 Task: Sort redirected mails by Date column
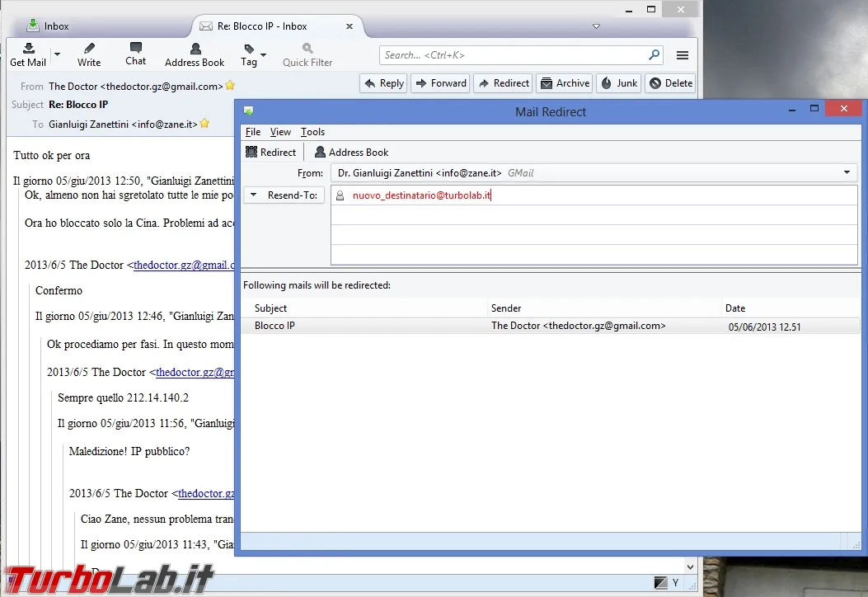pyautogui.click(x=791, y=308)
